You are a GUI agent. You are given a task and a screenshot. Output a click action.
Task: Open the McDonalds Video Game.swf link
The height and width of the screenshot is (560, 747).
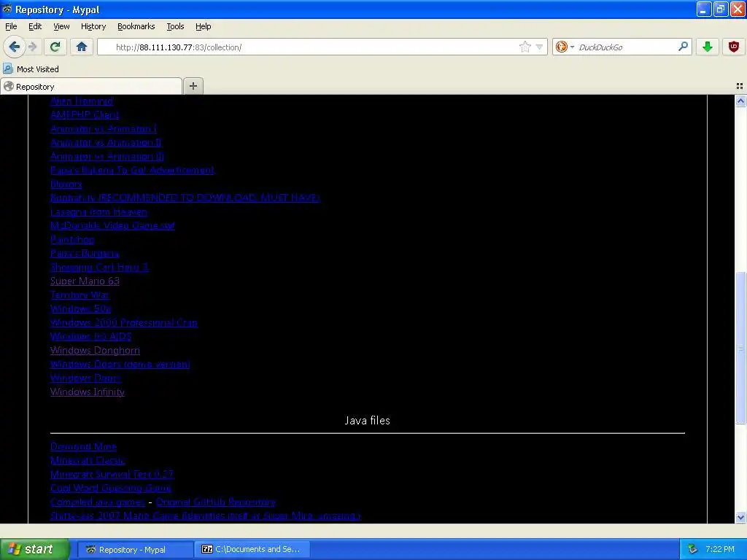(112, 226)
